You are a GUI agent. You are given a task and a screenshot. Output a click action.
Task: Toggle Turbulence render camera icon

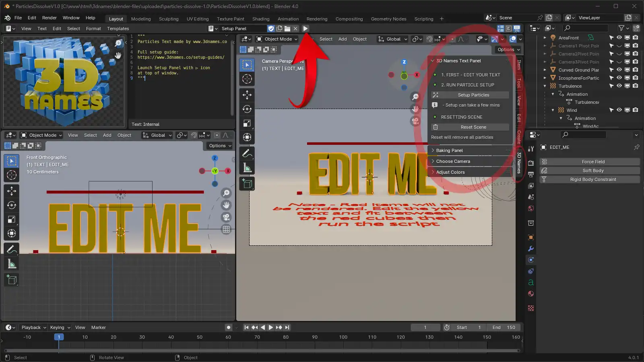(635, 86)
